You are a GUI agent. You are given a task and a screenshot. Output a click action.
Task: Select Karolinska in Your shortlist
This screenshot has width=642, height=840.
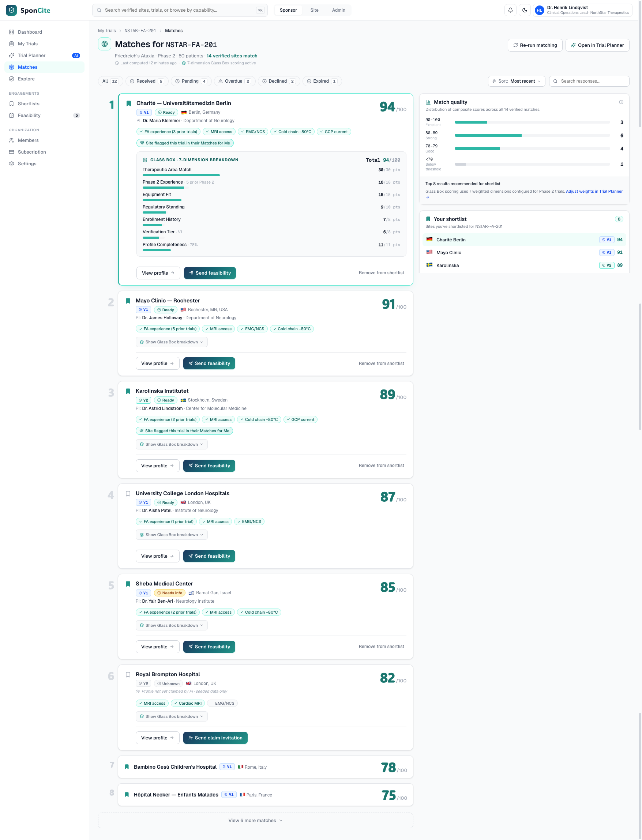coord(524,265)
